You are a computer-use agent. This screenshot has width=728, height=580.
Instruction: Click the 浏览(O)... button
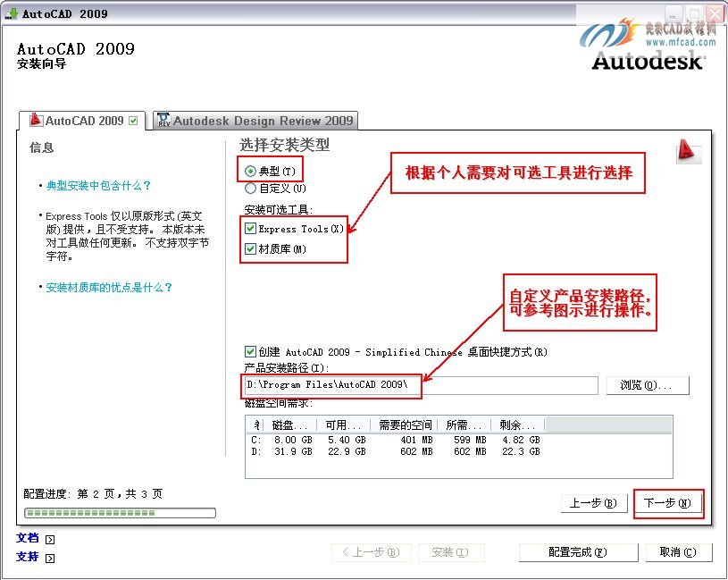pos(648,385)
